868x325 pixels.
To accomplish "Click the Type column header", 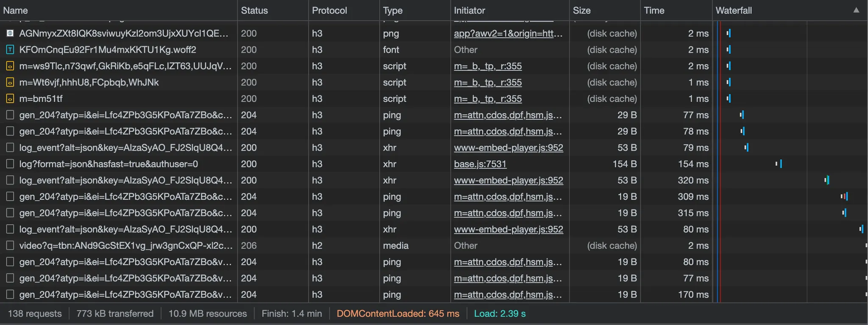I will 392,11.
